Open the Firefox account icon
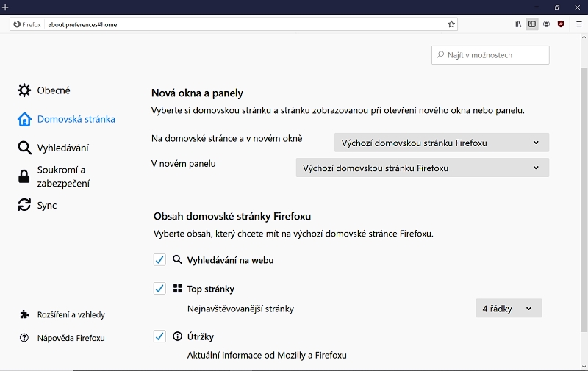The width and height of the screenshot is (588, 371). (x=546, y=24)
